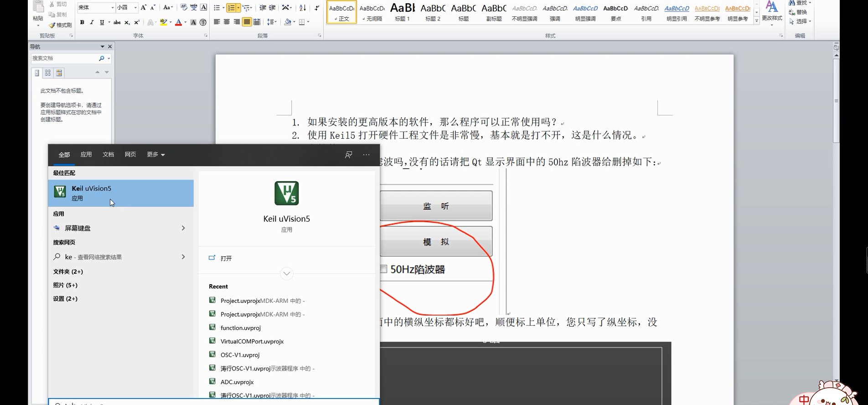This screenshot has height=405, width=868.
Task: Click the Copy (复制) icon
Action: (x=52, y=15)
